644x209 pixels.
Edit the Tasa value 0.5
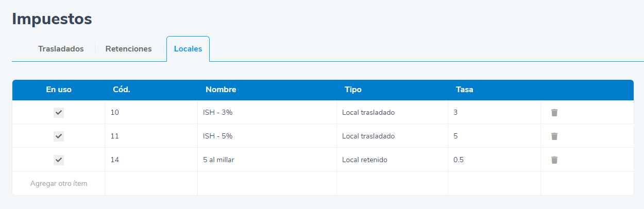(x=494, y=160)
